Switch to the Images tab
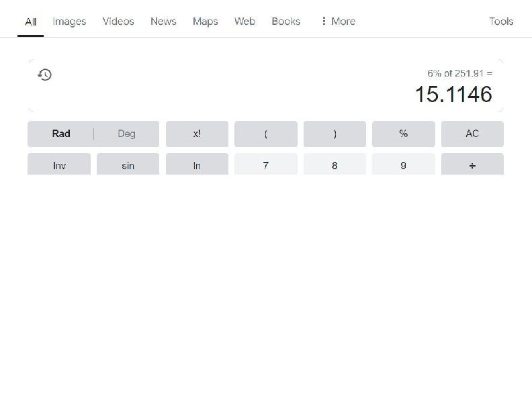Screen dimensions: 532x411 [x=69, y=21]
